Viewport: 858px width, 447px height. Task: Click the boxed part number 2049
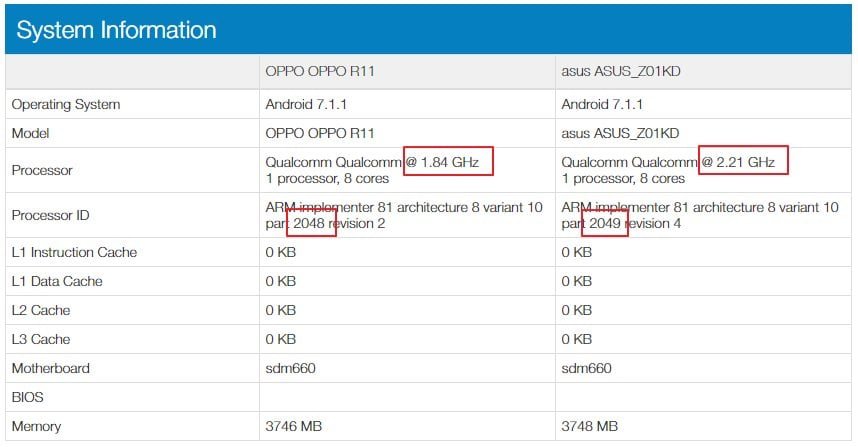click(x=605, y=223)
